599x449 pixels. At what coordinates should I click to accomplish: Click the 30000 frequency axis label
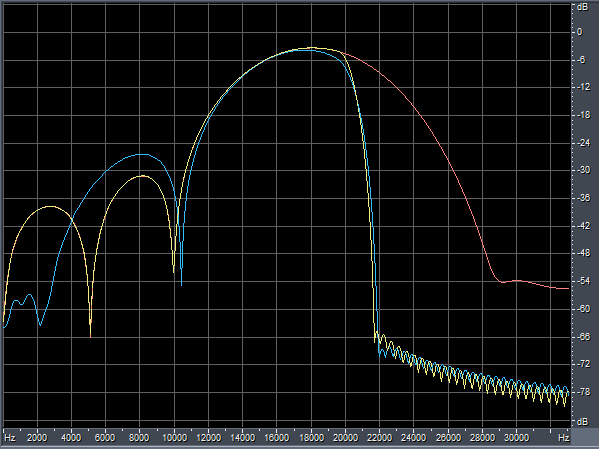(x=516, y=438)
